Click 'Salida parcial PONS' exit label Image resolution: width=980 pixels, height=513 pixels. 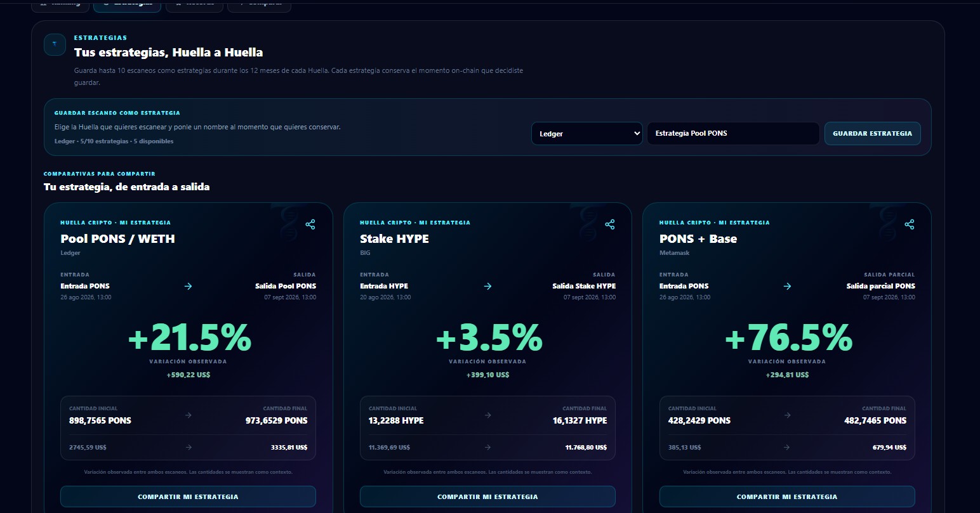(881, 286)
